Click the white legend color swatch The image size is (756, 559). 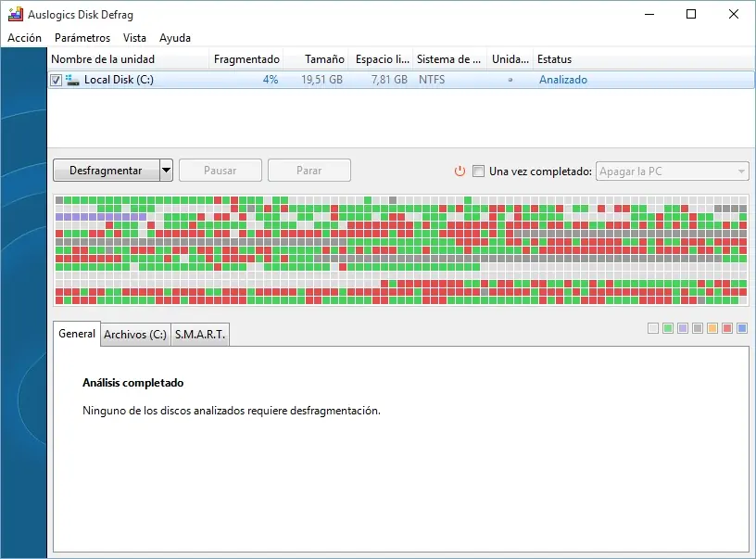[x=653, y=328]
